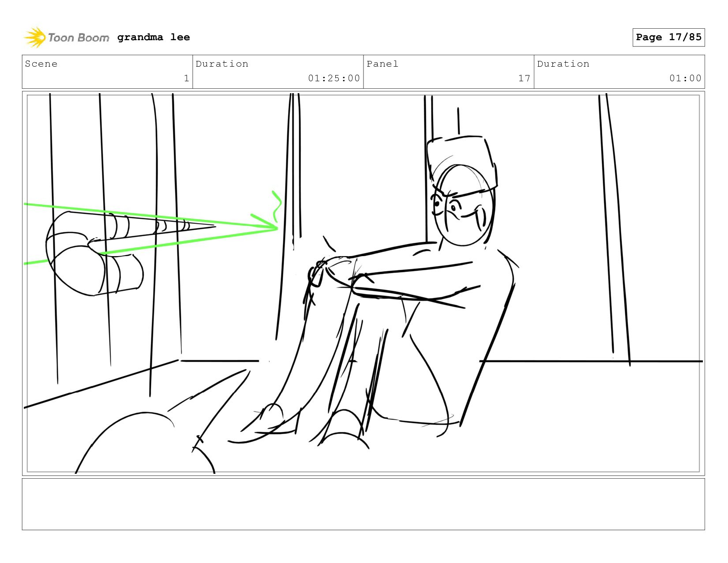Select the 'Panel' header label
This screenshot has width=728, height=563.
pyautogui.click(x=382, y=64)
